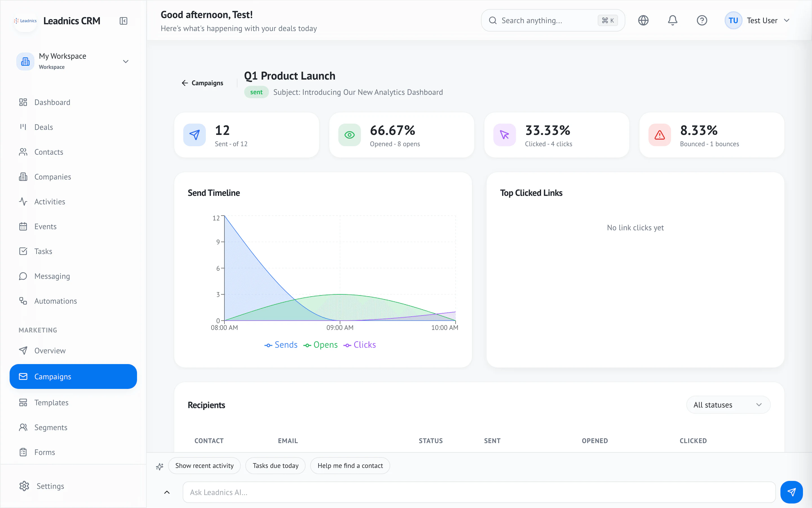Open the language globe icon

pos(643,21)
